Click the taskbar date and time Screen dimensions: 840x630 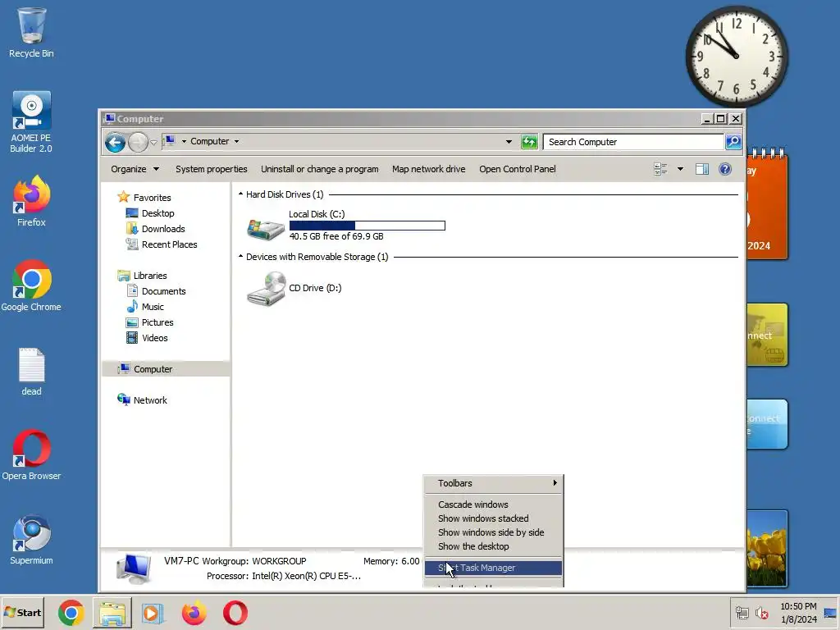798,613
